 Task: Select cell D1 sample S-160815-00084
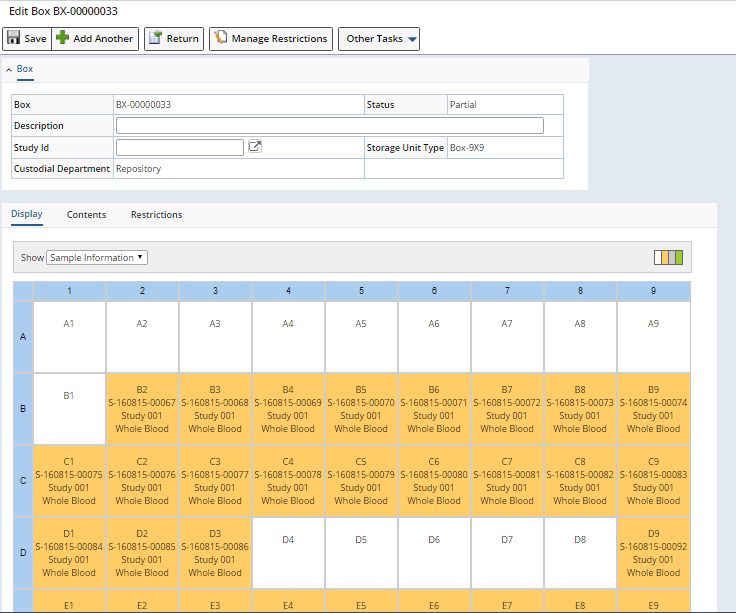[69, 553]
